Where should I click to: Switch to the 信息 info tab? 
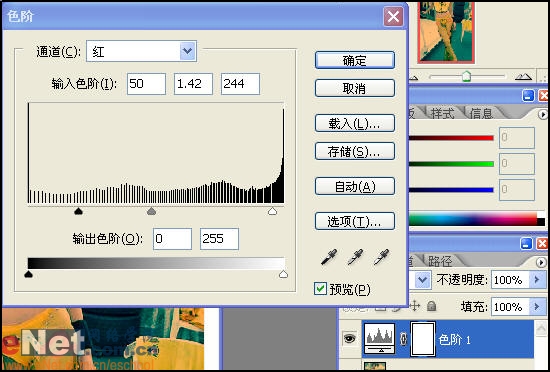click(481, 113)
